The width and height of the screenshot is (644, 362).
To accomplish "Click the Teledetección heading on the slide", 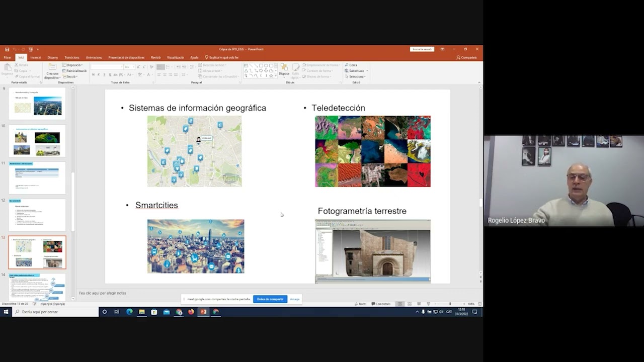I will (x=338, y=108).
